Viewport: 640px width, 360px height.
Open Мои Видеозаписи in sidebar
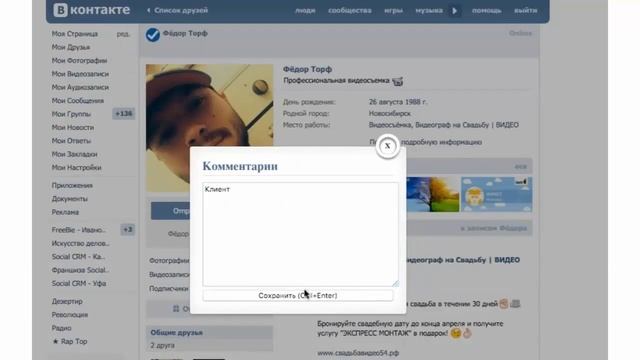pos(80,74)
